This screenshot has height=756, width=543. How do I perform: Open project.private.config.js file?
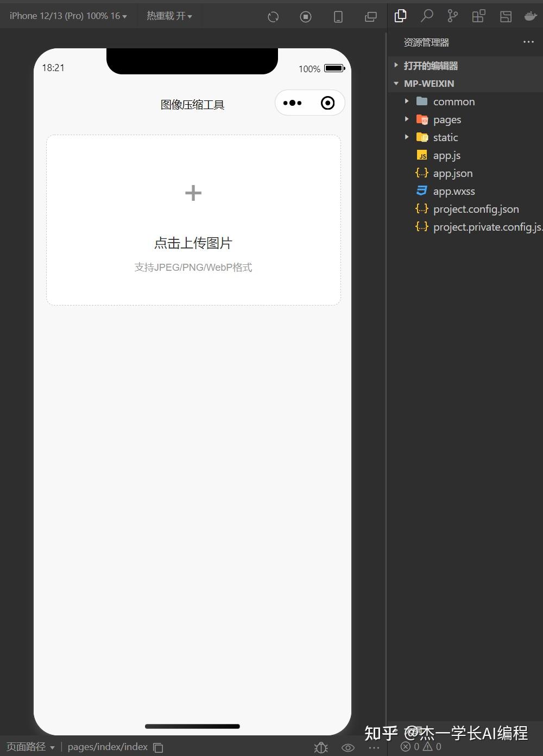tap(465, 227)
